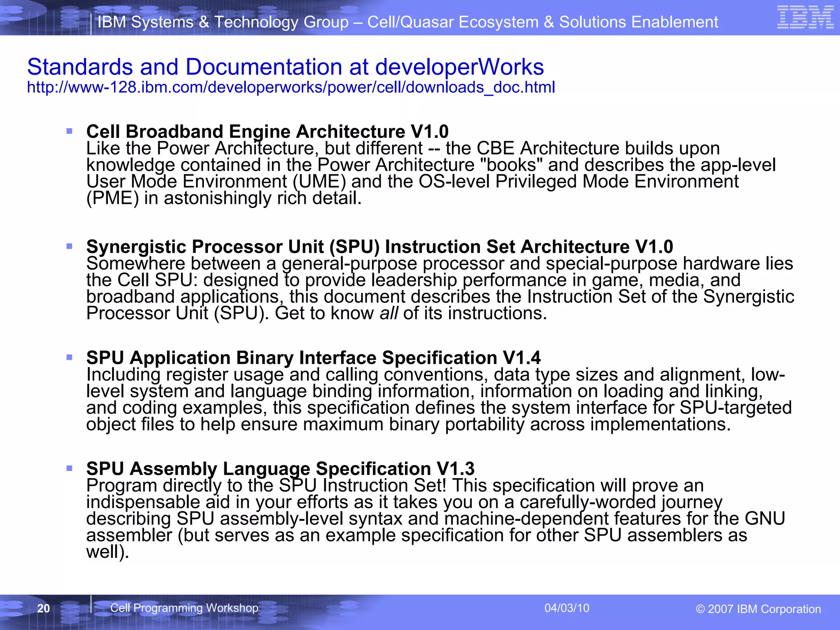Image resolution: width=840 pixels, height=630 pixels.
Task: Click 'SPU Application Binary Interface Specification V1.4' heading
Action: [313, 358]
